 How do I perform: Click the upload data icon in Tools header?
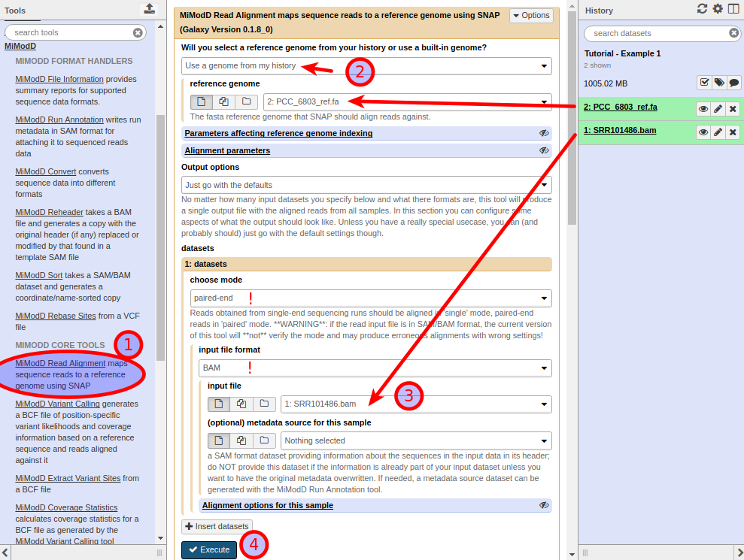coord(150,9)
